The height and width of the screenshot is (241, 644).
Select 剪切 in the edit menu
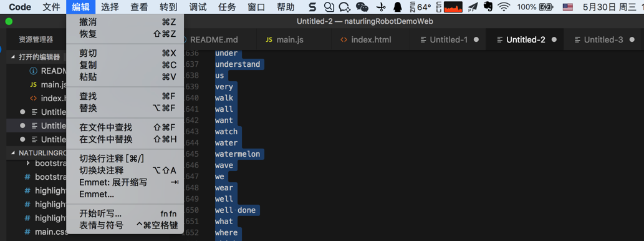125,53
